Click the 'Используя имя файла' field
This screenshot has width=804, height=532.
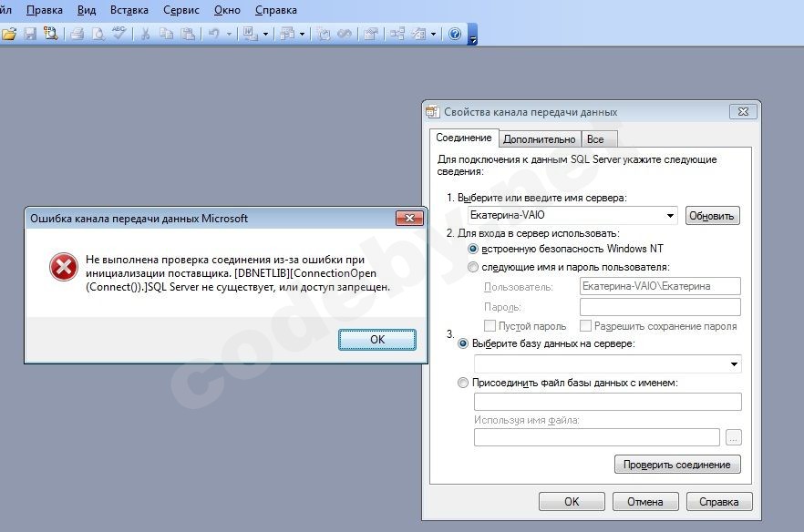(x=597, y=437)
